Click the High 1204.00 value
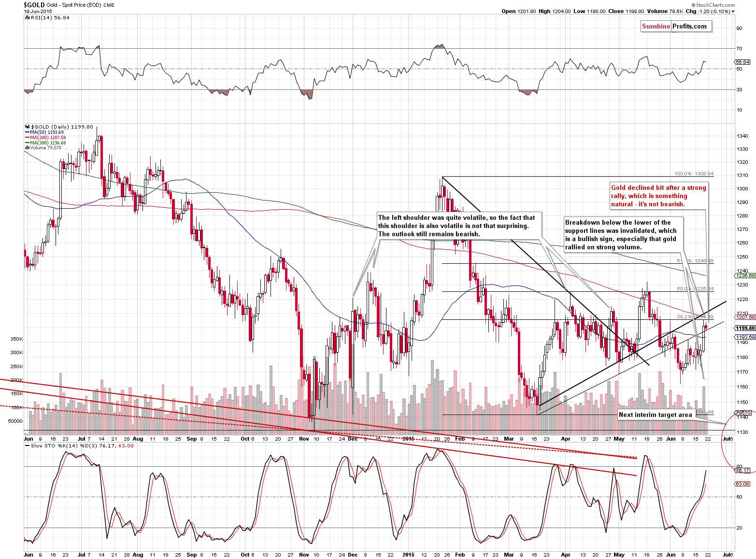 555,11
